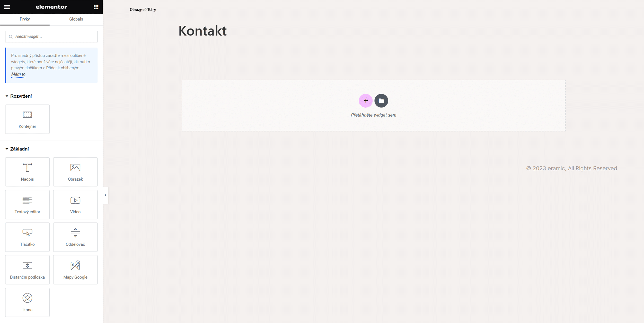Open the Elementor hamburger menu

[7, 7]
